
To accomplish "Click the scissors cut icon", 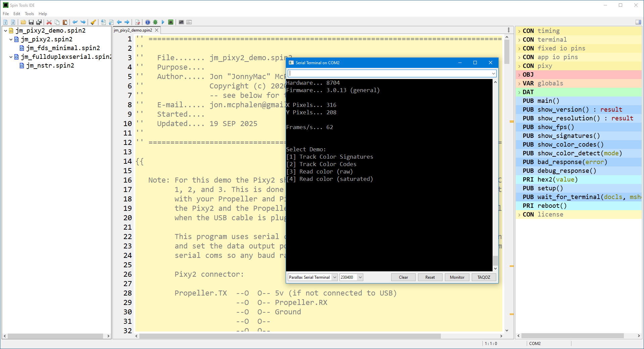I will (49, 22).
